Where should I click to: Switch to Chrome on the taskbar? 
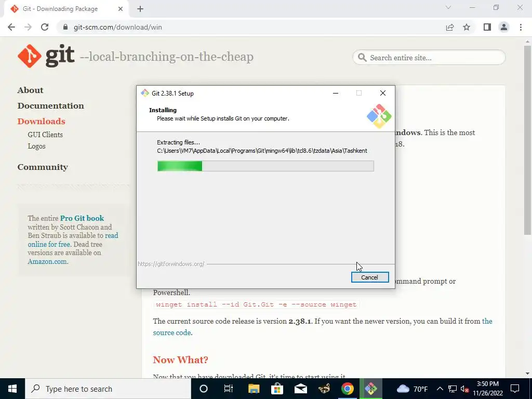click(348, 389)
